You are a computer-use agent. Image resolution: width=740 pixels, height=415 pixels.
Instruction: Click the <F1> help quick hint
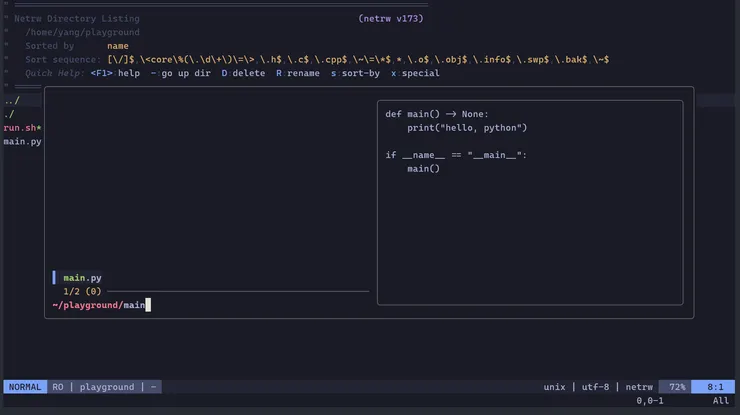115,73
